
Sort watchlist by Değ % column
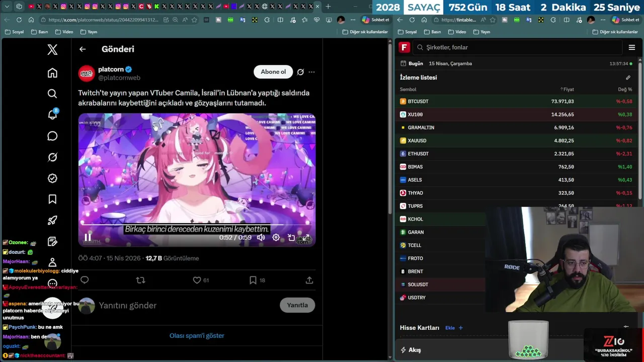[x=625, y=89]
